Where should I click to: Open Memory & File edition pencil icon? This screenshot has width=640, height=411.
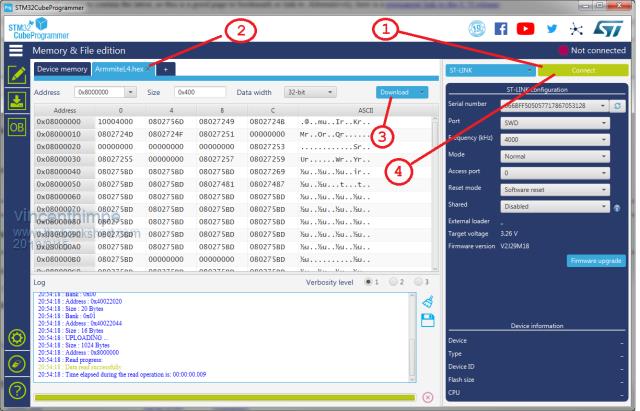[x=15, y=75]
